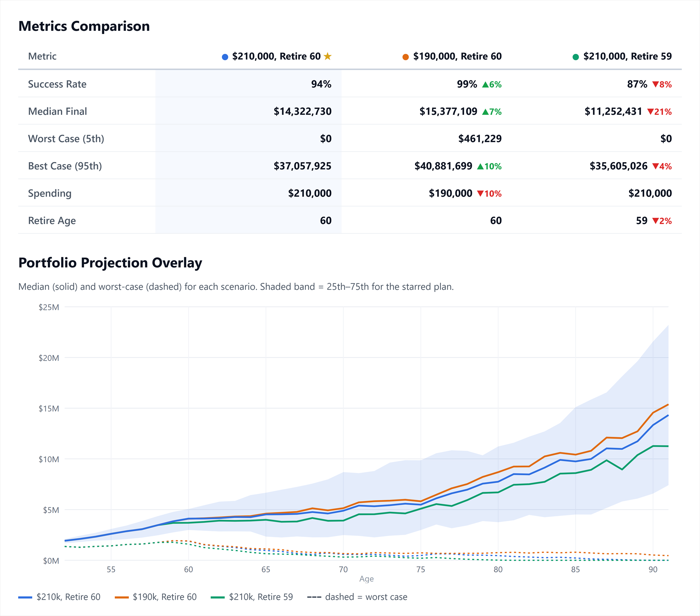Click the $35,605,026 best case value
Screen dimensions: 700x616
click(x=618, y=166)
